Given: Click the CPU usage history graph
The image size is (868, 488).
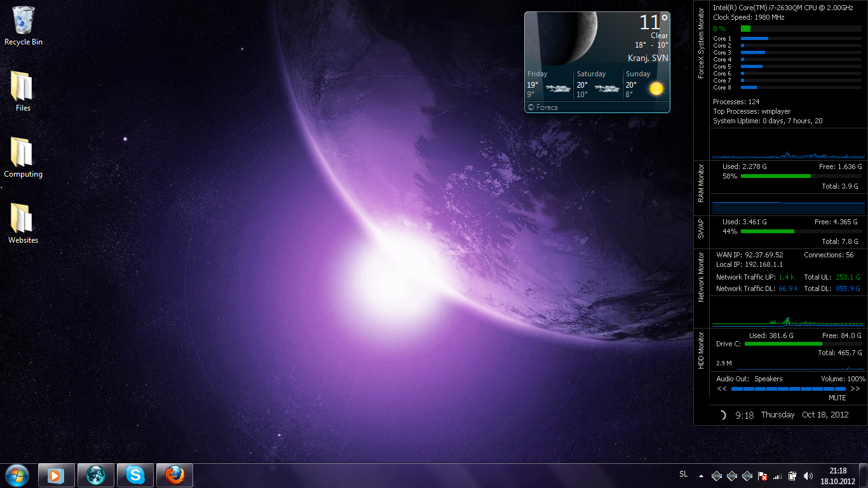Looking at the screenshot, I should 789,144.
